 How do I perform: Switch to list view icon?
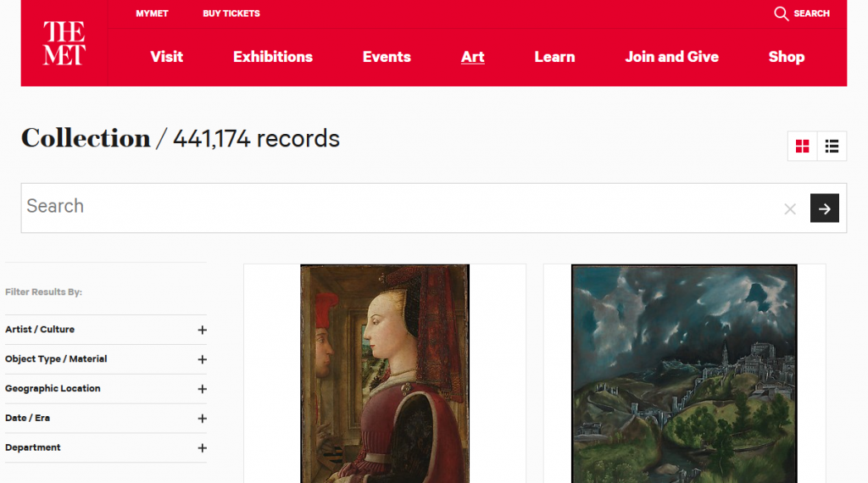tap(832, 146)
